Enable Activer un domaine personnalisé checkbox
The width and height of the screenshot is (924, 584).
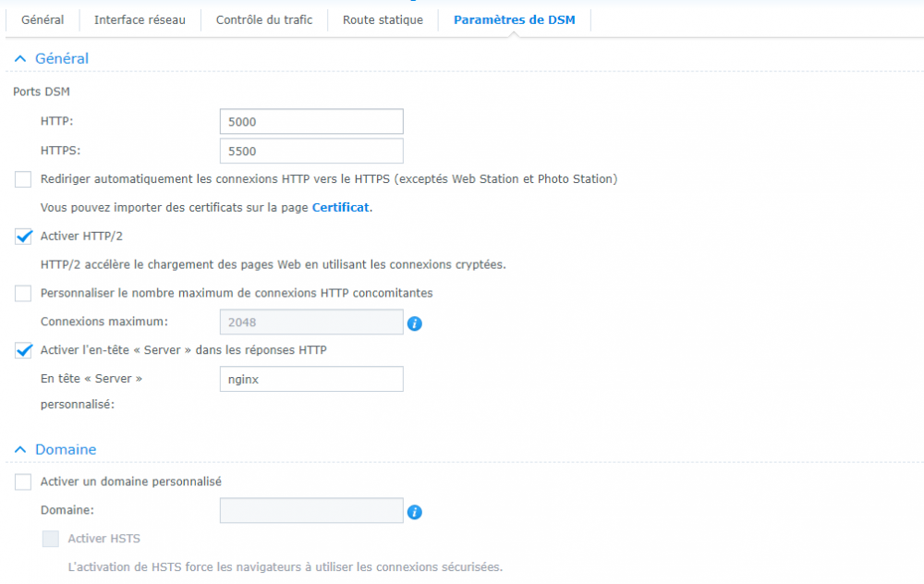click(23, 482)
